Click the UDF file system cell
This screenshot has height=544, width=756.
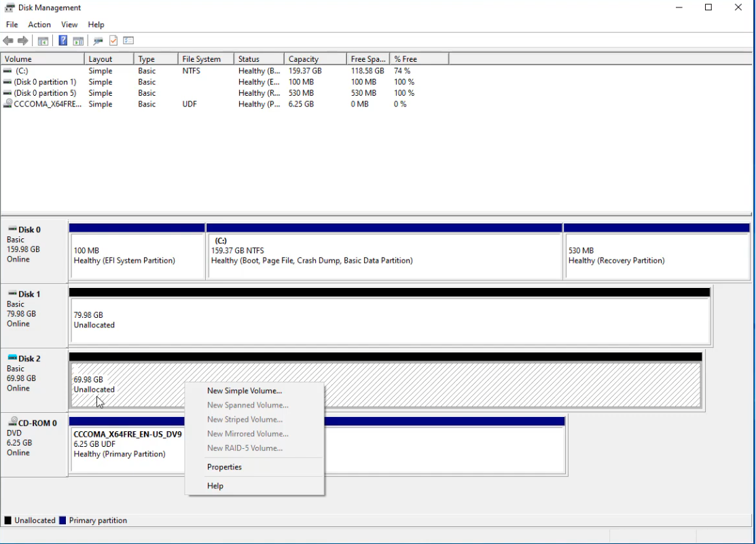click(x=190, y=104)
